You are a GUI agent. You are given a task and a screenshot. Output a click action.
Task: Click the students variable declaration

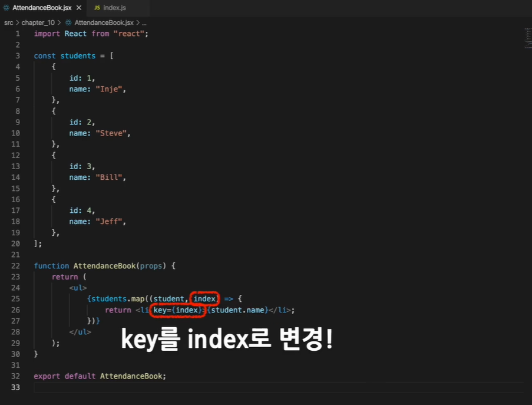pos(78,55)
